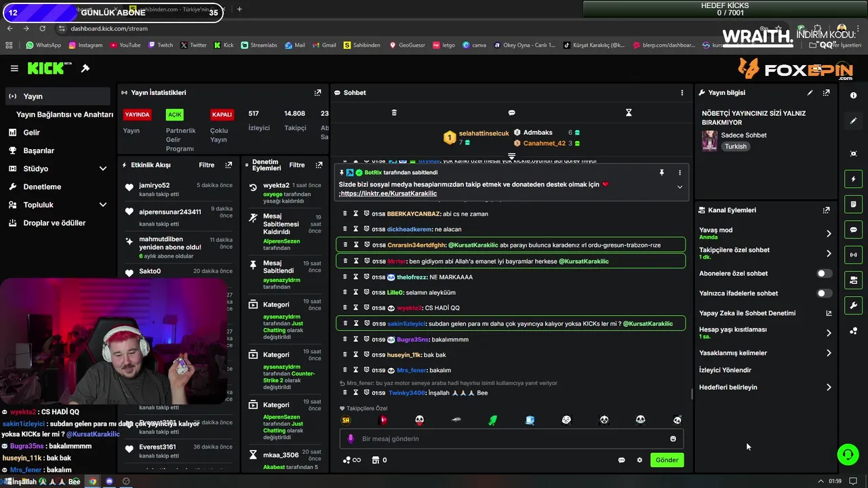Click İzleyici Yönlendir in Kanal Eylemleri

pos(725,370)
